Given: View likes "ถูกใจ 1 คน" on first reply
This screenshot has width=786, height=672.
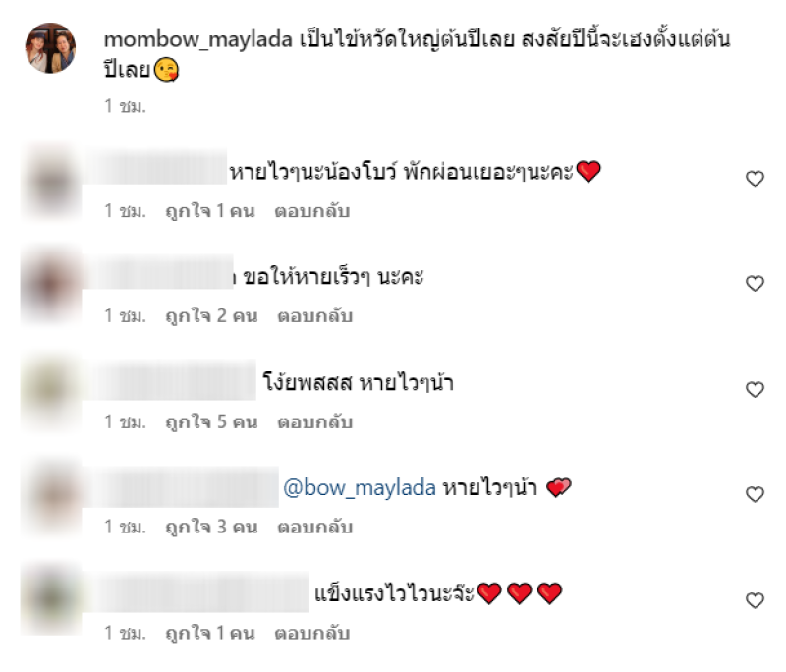Looking at the screenshot, I should click(x=210, y=211).
